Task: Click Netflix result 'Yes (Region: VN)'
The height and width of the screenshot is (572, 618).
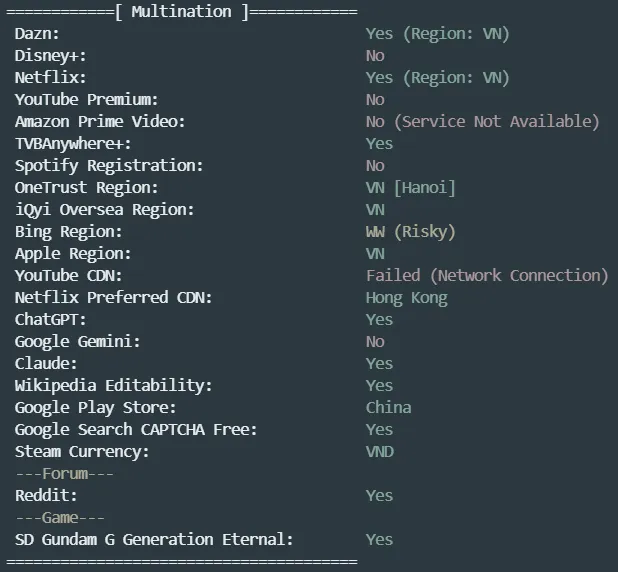Action: point(437,78)
